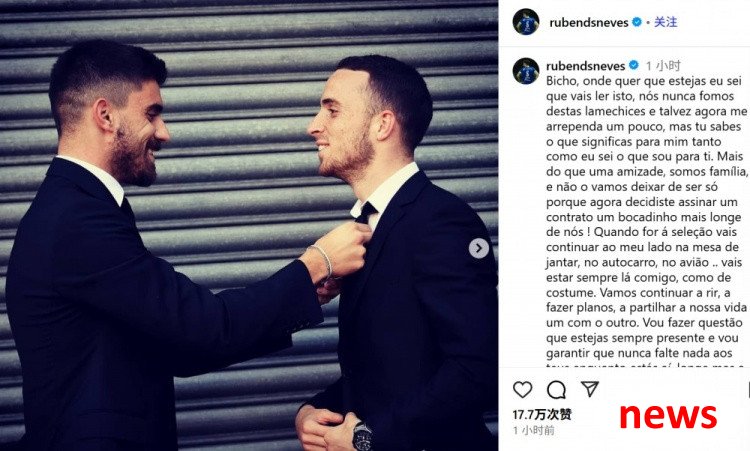Click the red news watermark

point(668,416)
